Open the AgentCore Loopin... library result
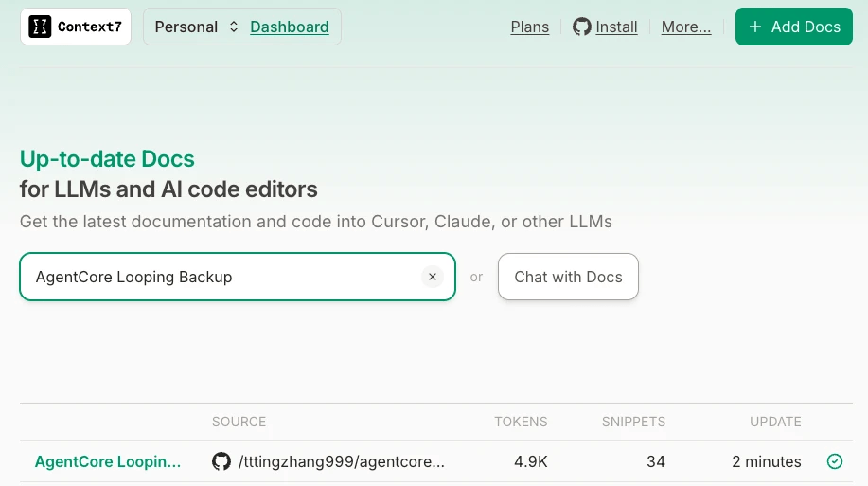Viewport: 868px width, 486px height. tap(108, 462)
